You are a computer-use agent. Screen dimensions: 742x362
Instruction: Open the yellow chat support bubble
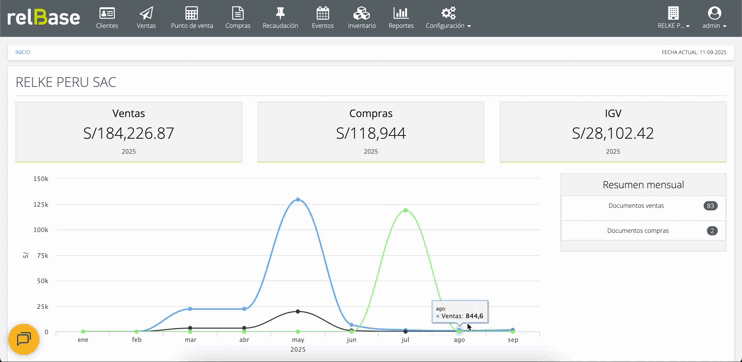coord(23,339)
